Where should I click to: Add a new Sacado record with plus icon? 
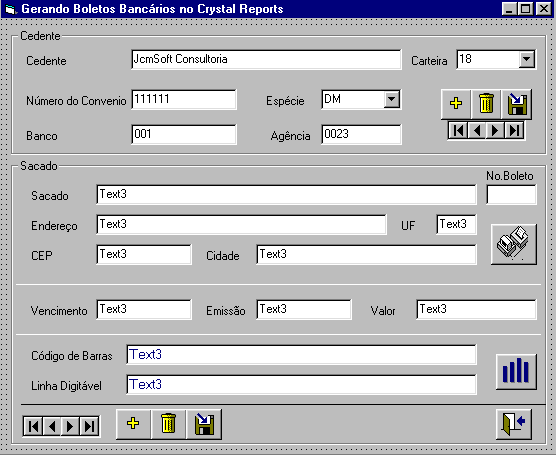tap(133, 424)
